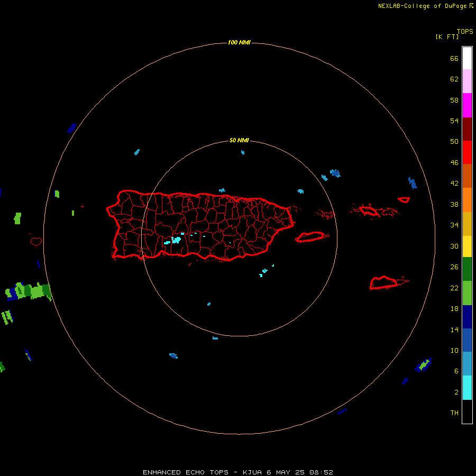Image resolution: width=476 pixels, height=476 pixels.
Task: Click the KJUA station identifier in caption
Action: [252, 472]
